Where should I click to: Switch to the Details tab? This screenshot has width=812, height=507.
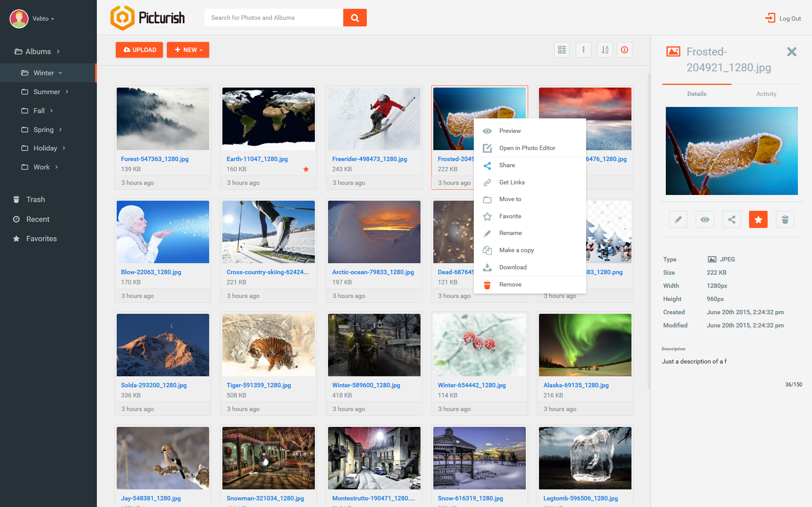[697, 94]
